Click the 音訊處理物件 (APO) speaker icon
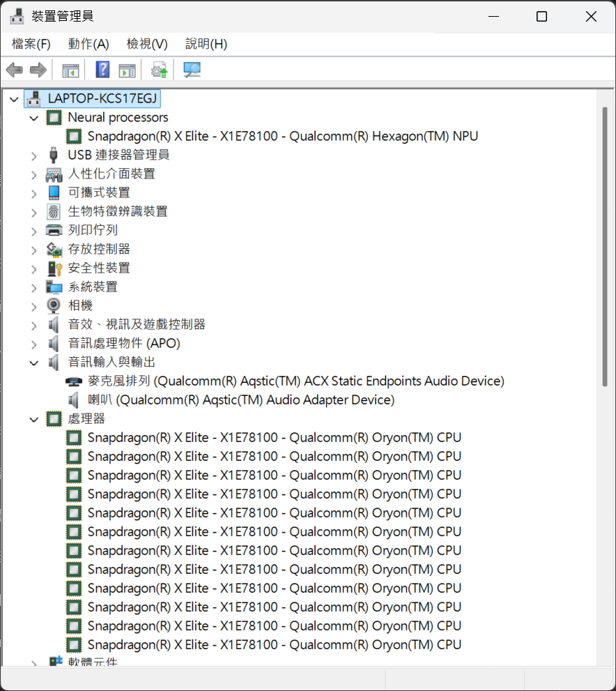Screen dimensions: 616x691 53,344
